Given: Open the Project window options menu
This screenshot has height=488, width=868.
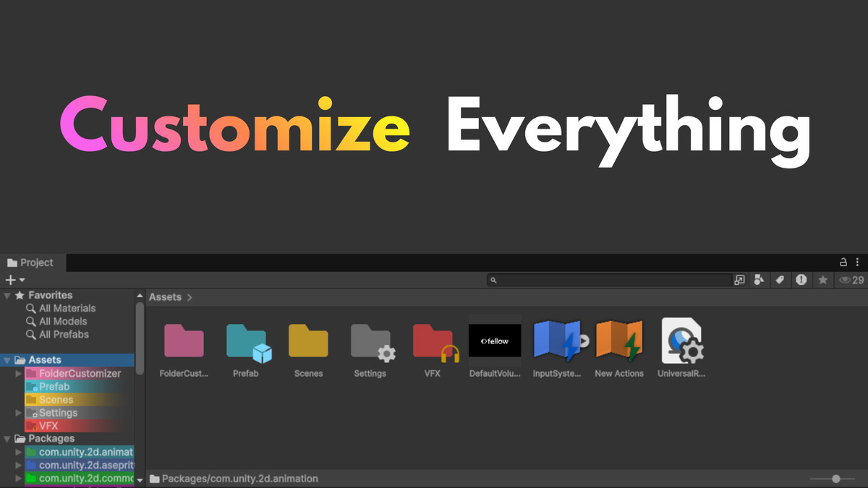Looking at the screenshot, I should 858,262.
